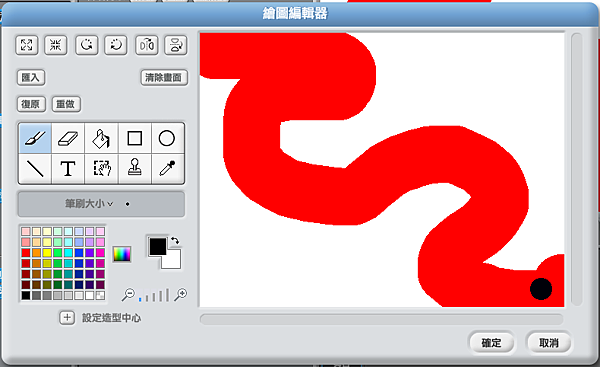
Task: Click the zoom level indicator bars
Action: pos(154,295)
